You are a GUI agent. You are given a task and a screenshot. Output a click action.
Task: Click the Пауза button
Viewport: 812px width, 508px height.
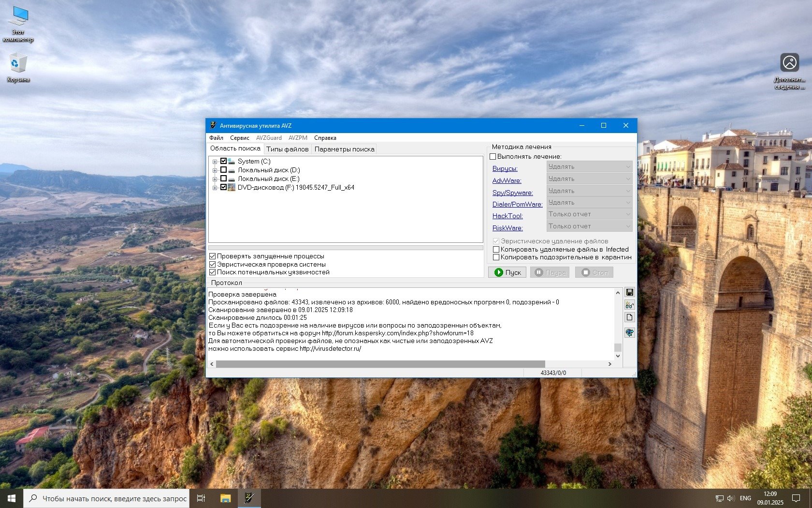tap(550, 272)
